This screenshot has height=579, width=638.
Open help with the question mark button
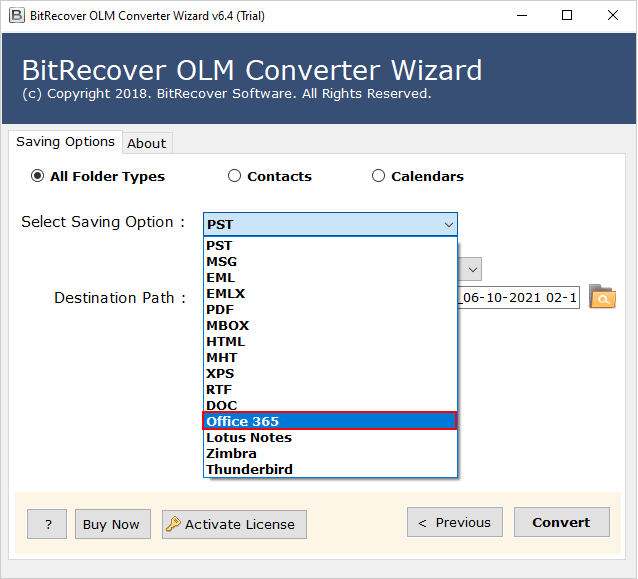pos(47,524)
